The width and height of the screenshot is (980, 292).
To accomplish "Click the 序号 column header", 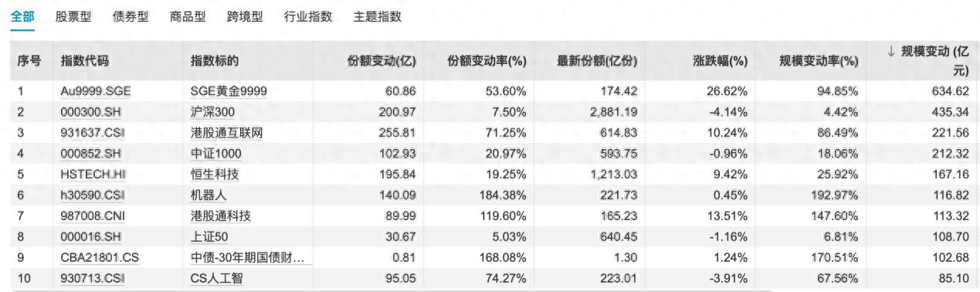I will (29, 61).
